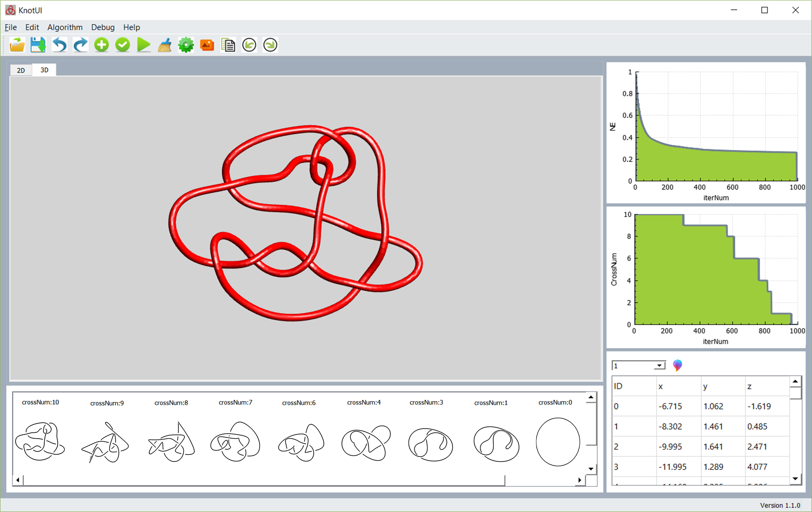Click the circled left arrow icon
This screenshot has width=812, height=512.
(249, 45)
